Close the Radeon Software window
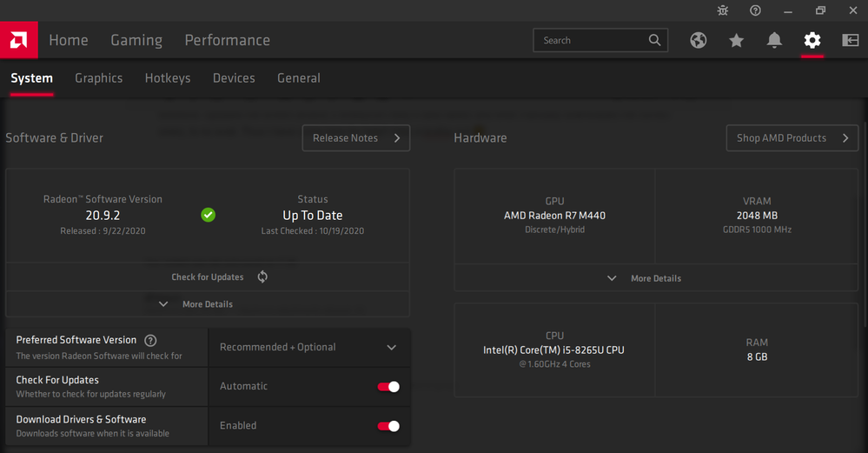 click(x=853, y=10)
